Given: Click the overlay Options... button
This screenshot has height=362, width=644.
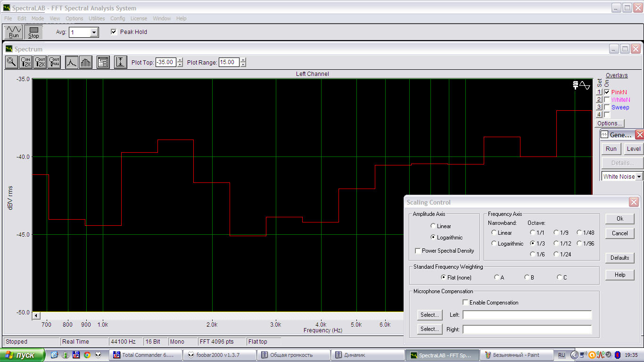Looking at the screenshot, I should click(609, 123).
